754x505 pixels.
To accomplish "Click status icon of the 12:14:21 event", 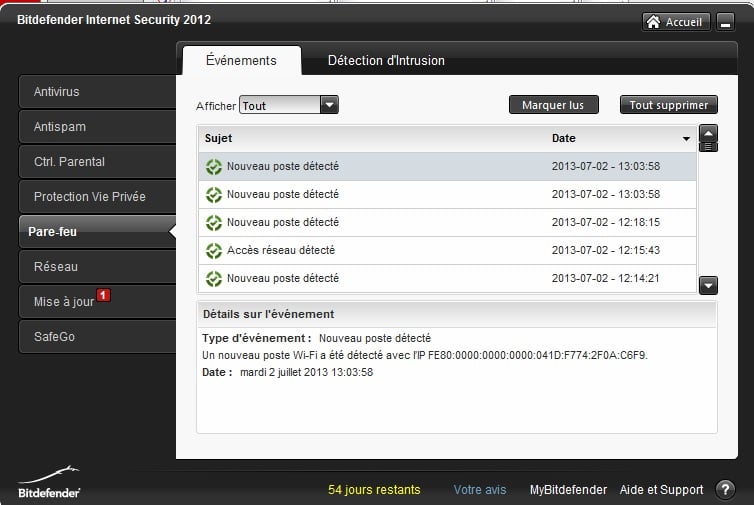I will pos(214,278).
